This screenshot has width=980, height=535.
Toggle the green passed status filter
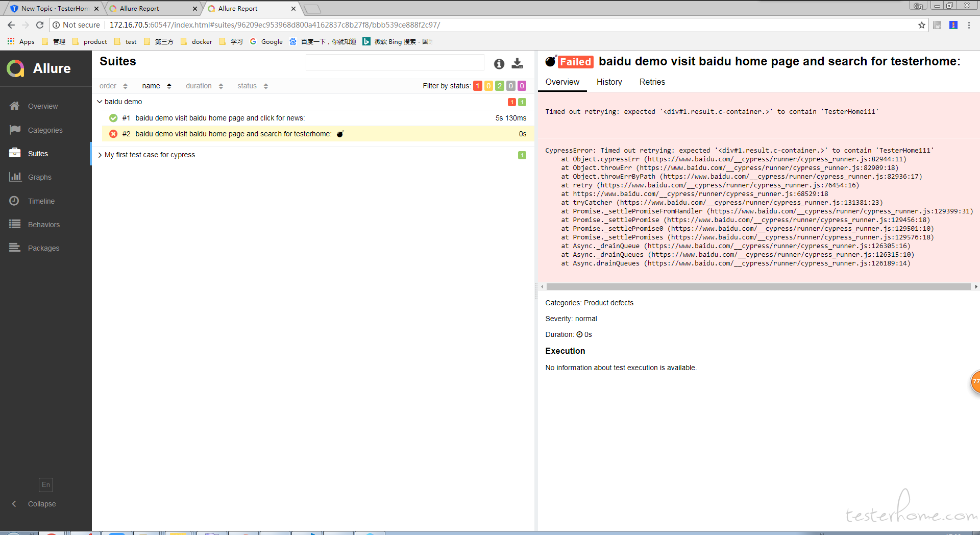click(x=499, y=86)
